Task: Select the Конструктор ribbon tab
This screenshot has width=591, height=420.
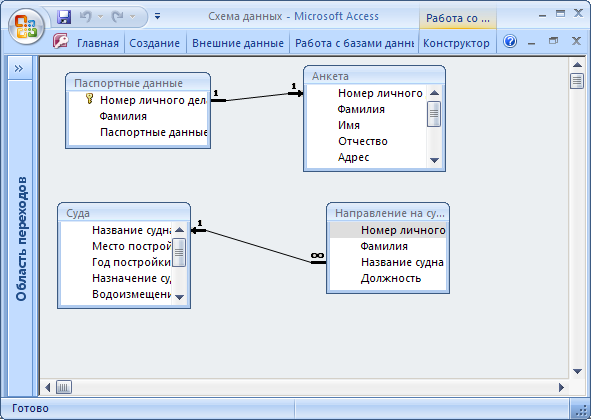Action: (x=456, y=43)
